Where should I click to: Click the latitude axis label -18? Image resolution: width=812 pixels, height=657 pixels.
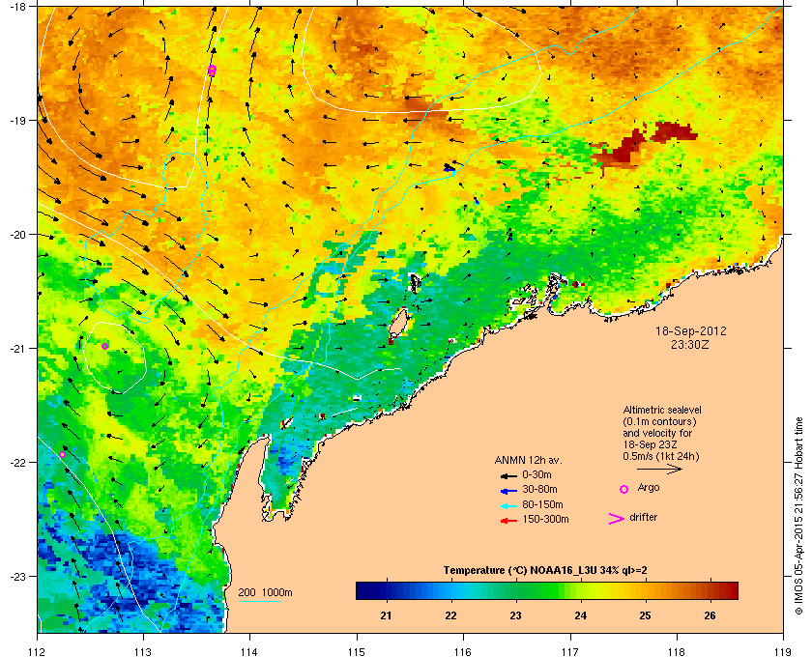tap(18, 7)
